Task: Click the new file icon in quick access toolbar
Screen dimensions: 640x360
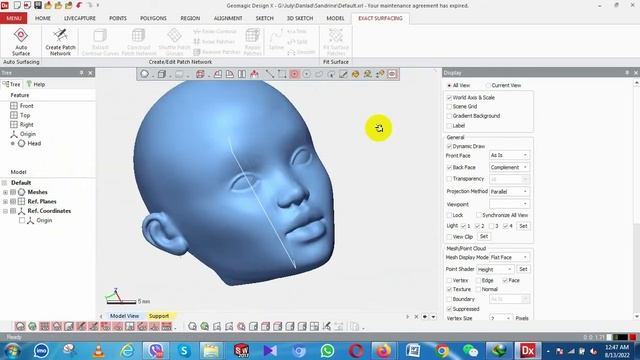Action: click(x=17, y=5)
